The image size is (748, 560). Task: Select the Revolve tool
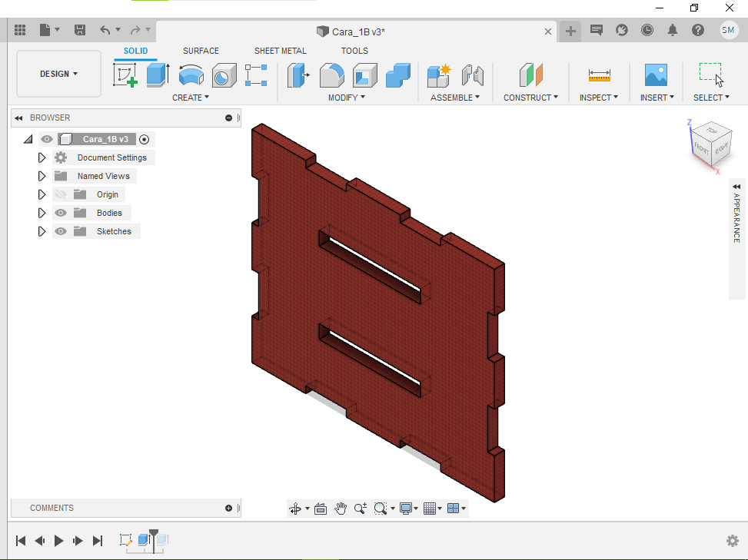point(191,75)
